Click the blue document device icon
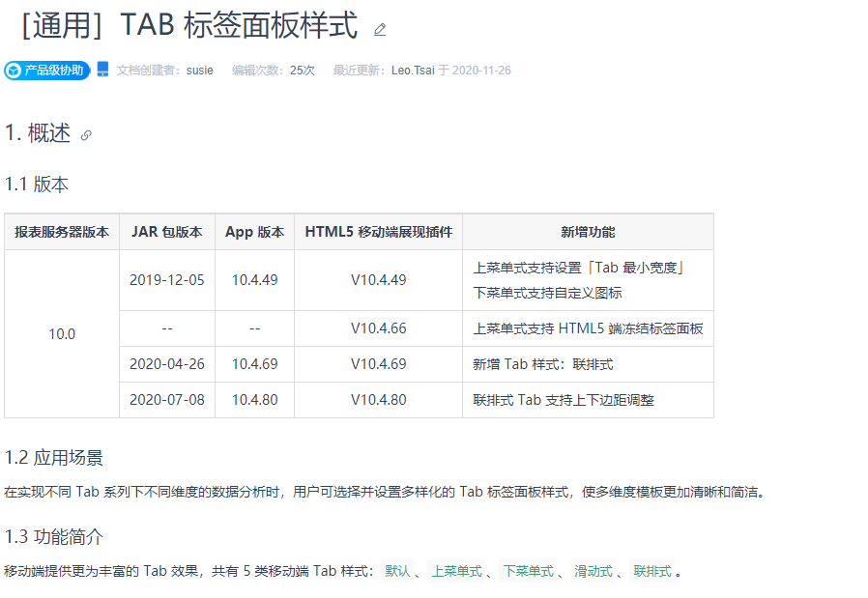The height and width of the screenshot is (598, 868). [103, 70]
